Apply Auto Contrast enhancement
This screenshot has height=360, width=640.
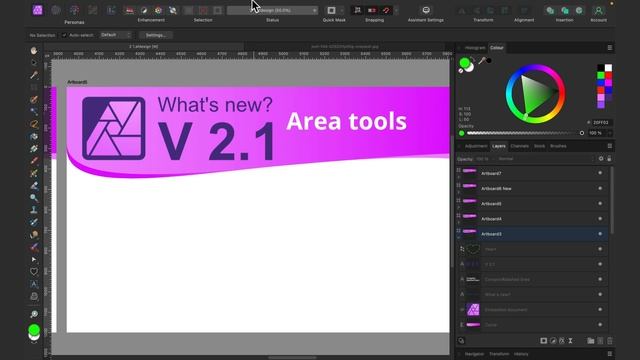click(x=144, y=10)
